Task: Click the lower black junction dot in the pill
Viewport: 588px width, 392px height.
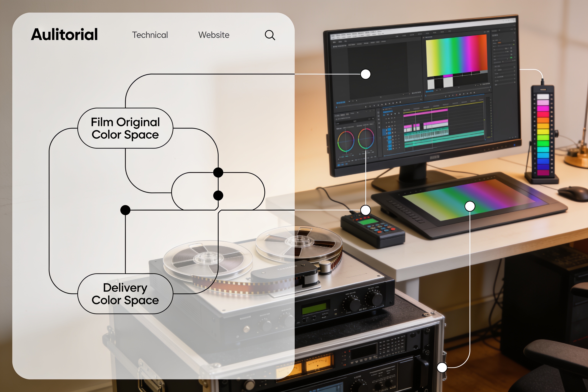Action: [x=218, y=195]
